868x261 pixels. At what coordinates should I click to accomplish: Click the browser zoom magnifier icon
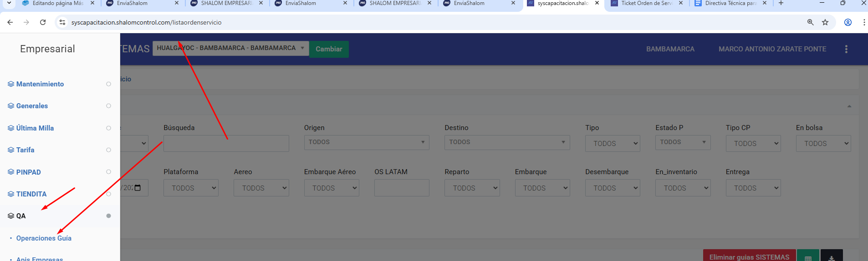click(x=811, y=22)
